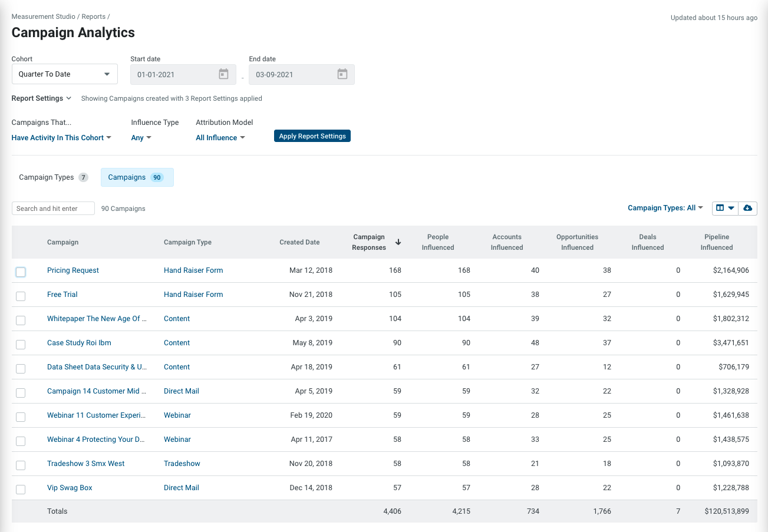
Task: Check the Case Study Roi Ibm row
Action: (21, 345)
